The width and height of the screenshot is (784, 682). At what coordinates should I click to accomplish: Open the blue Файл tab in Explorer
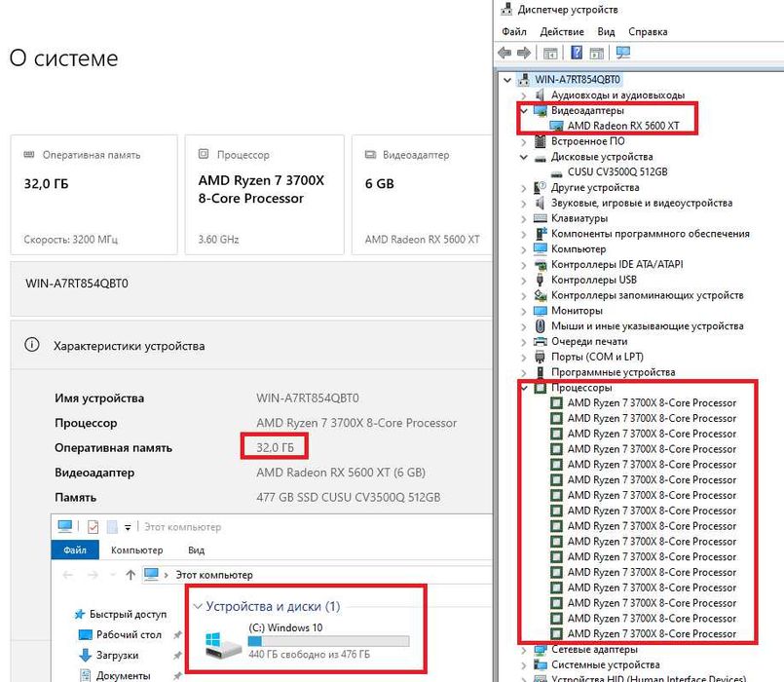(75, 549)
